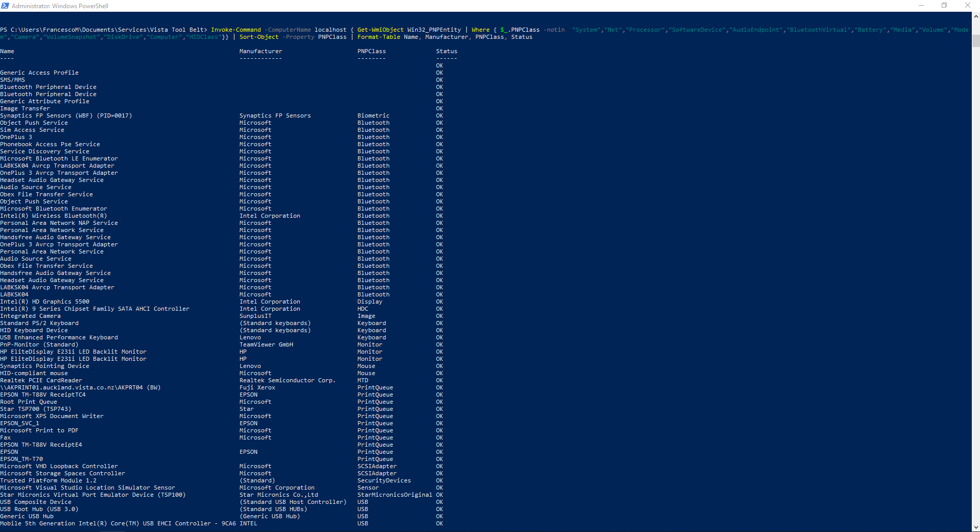
Task: Click 'Trusted Platform Module 1.2' entry
Action: click(x=48, y=480)
